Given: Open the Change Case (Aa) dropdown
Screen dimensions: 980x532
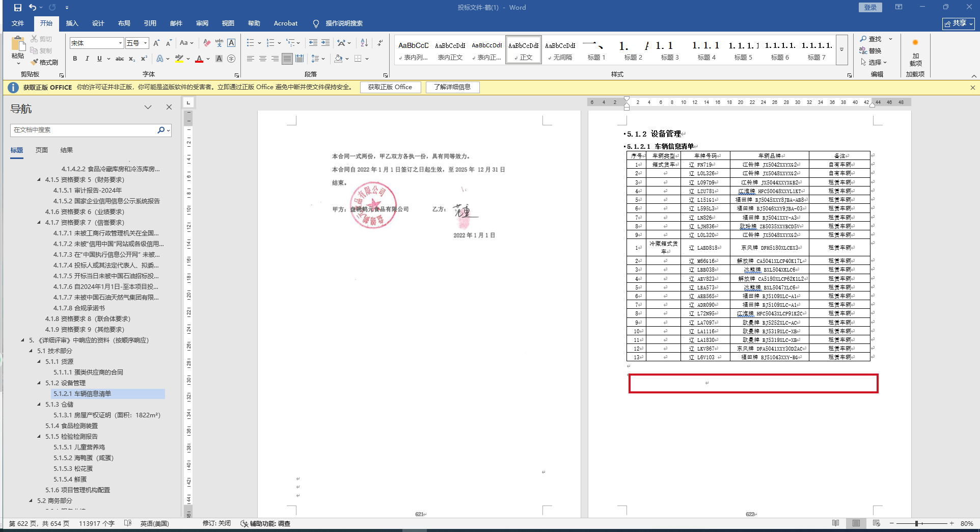Looking at the screenshot, I should [186, 43].
